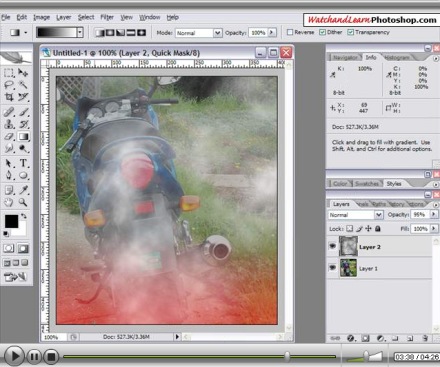The width and height of the screenshot is (440, 367).
Task: Select the History Brush tool
Action: pyautogui.click(x=23, y=124)
